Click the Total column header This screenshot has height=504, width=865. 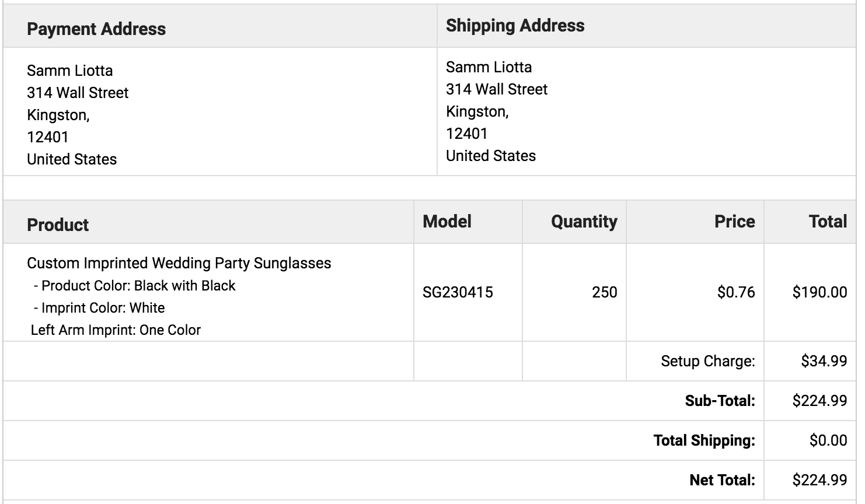tap(828, 221)
